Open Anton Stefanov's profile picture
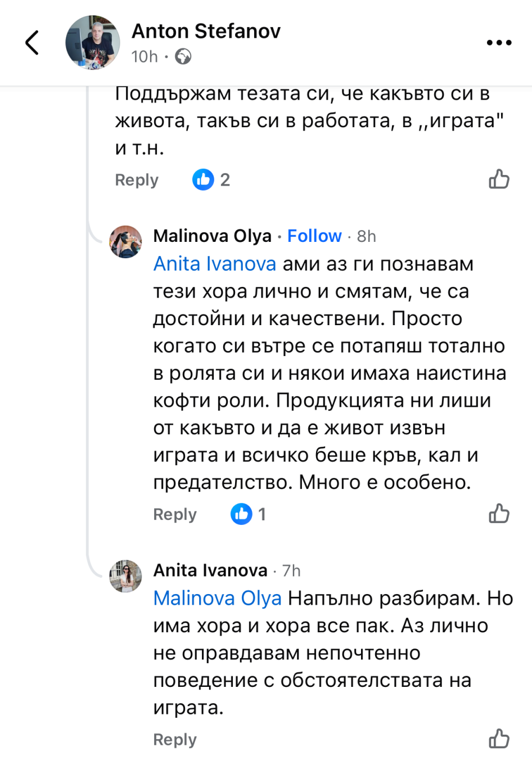The image size is (532, 769). (93, 43)
